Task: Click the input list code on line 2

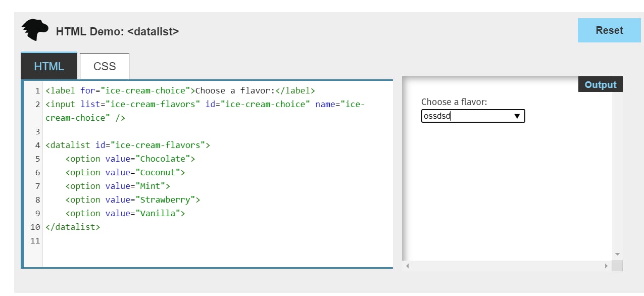Action: [x=205, y=105]
